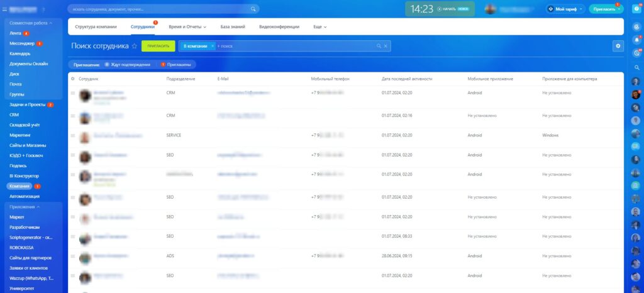Click the magnifier icon in the top search bar
This screenshot has width=644, height=293.
pyautogui.click(x=253, y=9)
